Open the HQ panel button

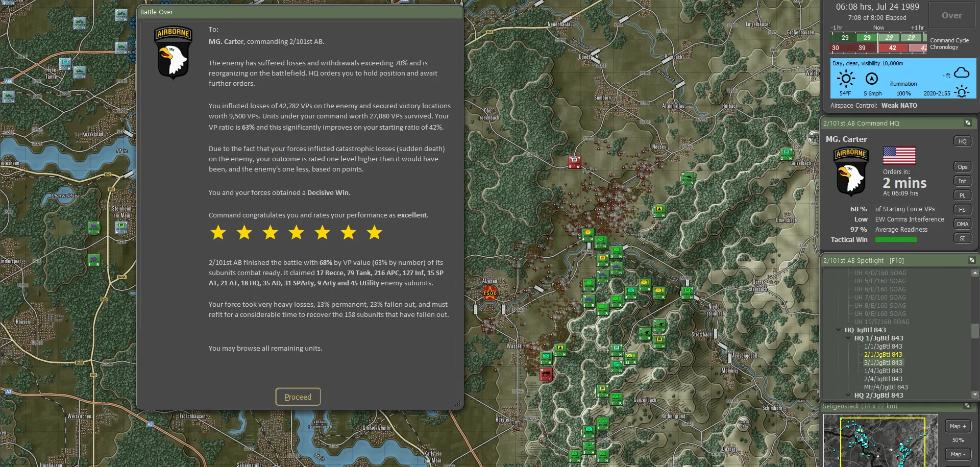point(962,141)
